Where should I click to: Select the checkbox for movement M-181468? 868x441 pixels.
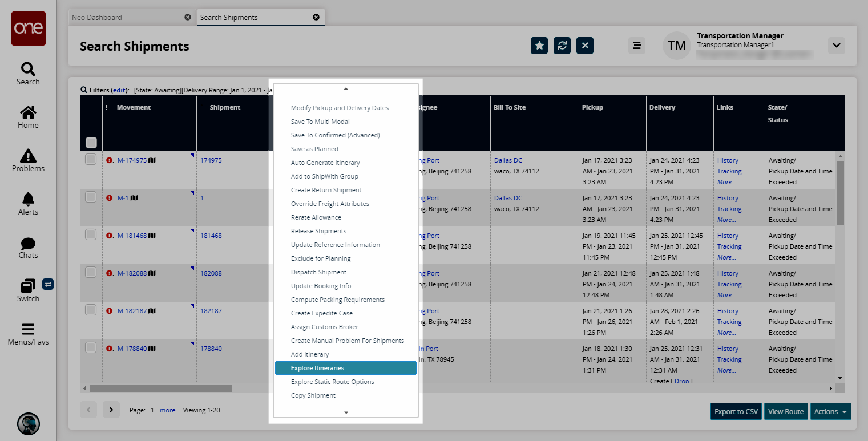click(91, 235)
